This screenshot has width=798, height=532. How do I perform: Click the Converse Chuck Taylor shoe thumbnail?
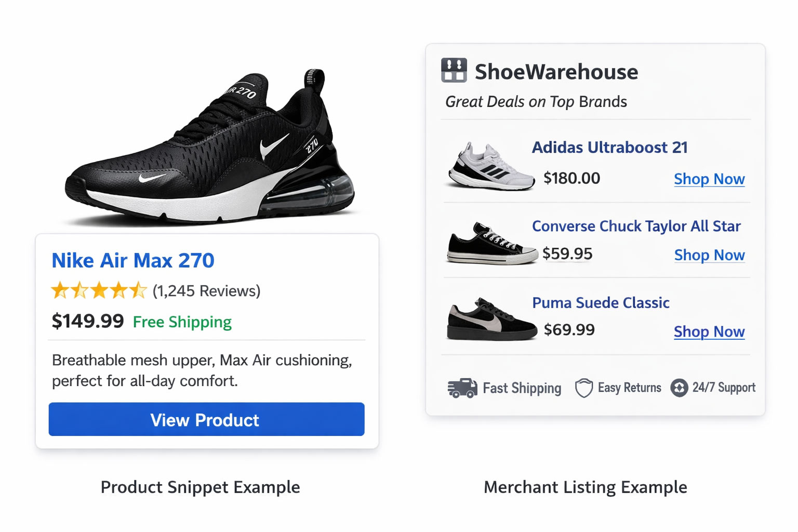point(490,244)
